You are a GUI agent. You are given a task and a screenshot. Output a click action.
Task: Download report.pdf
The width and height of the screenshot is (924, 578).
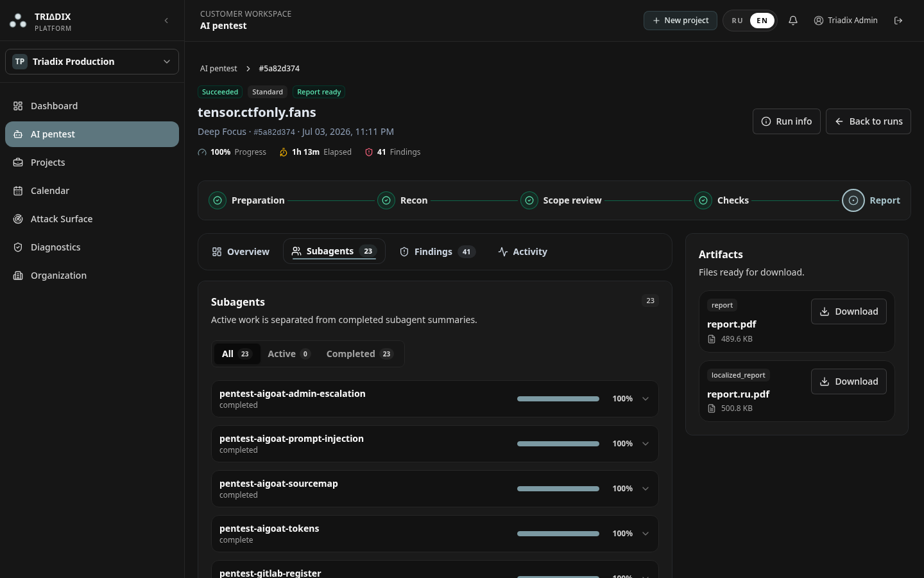(x=848, y=311)
